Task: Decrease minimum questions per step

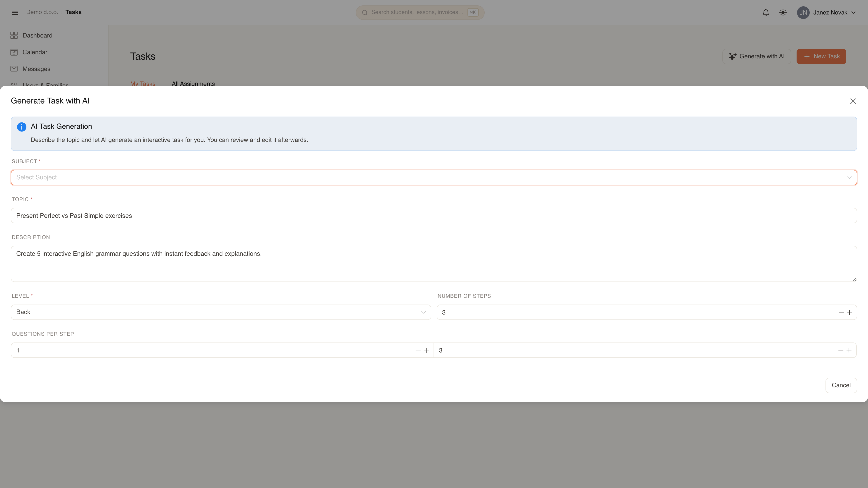Action: click(418, 350)
